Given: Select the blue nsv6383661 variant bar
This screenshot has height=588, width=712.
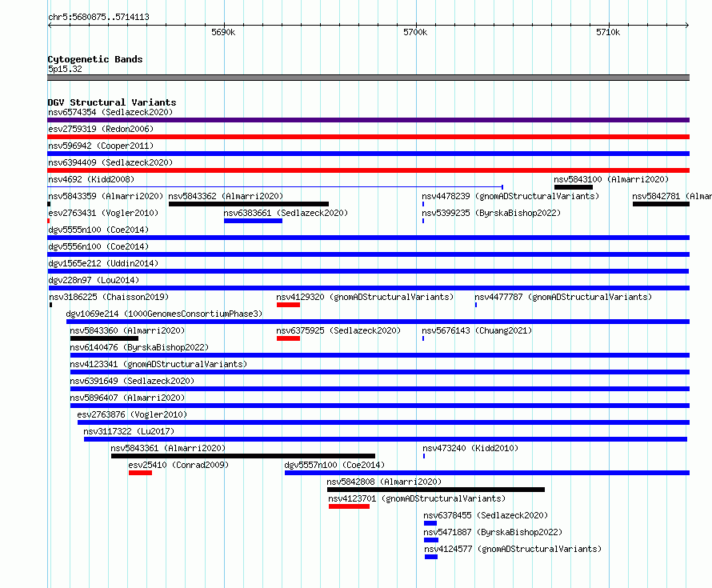Looking at the screenshot, I should (253, 221).
